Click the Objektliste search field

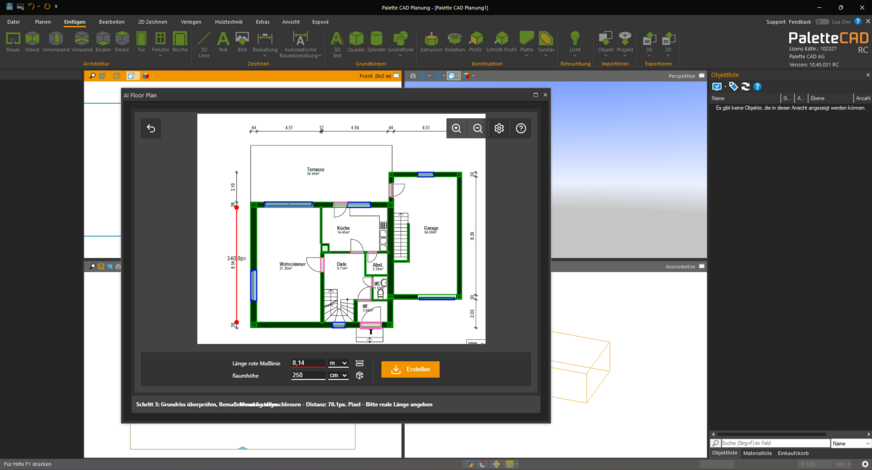[x=775, y=443]
